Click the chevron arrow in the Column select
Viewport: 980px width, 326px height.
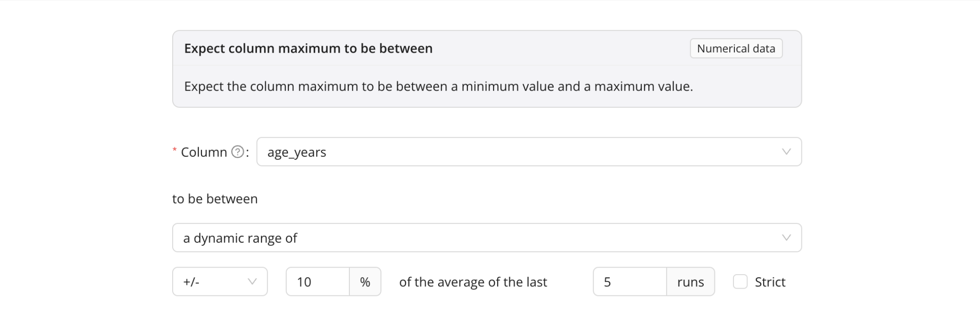click(786, 152)
